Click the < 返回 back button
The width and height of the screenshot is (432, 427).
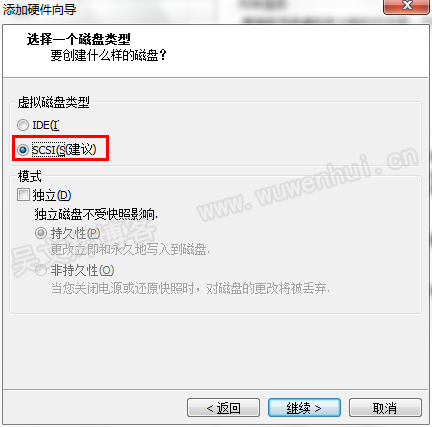[x=223, y=408]
